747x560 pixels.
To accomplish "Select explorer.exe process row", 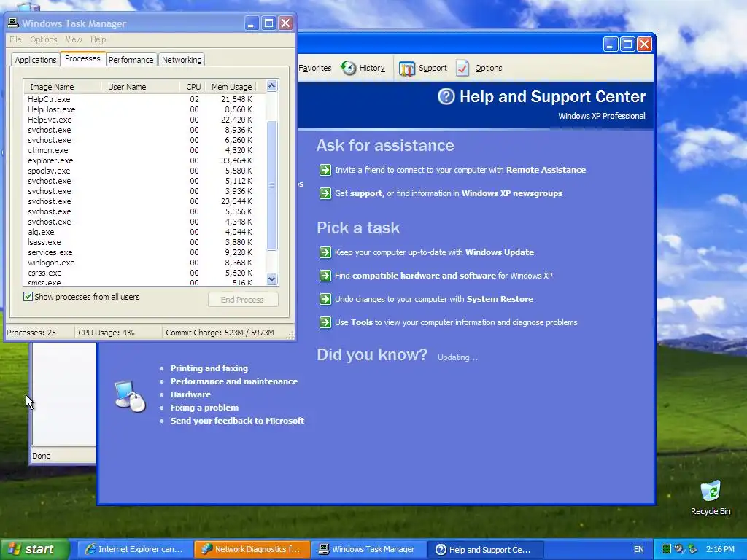I will (144, 160).
